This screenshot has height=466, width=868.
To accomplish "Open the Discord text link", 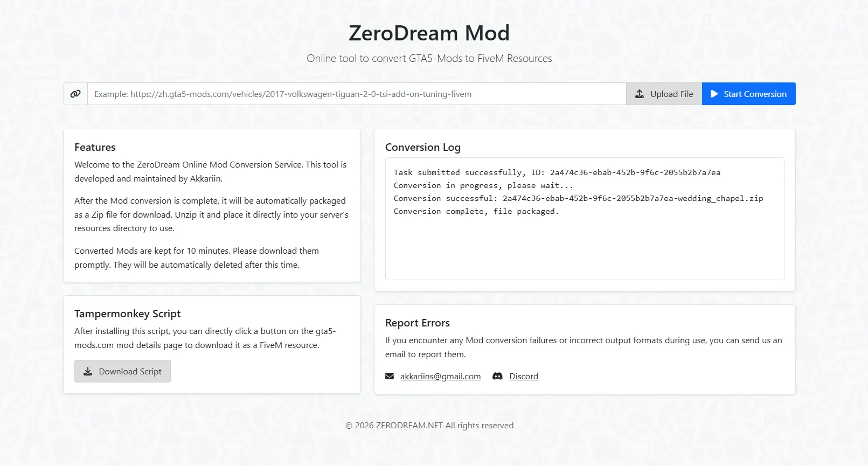I will [524, 377].
